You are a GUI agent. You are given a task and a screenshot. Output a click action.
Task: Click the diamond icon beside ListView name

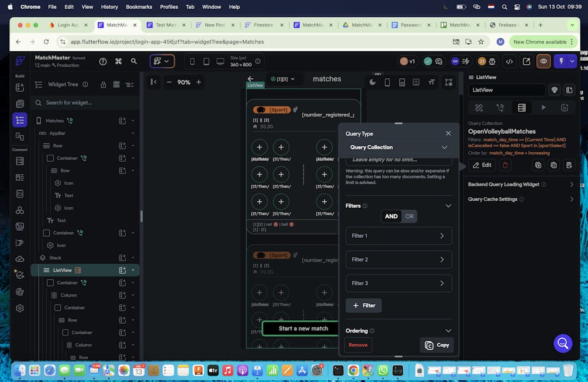tap(554, 90)
